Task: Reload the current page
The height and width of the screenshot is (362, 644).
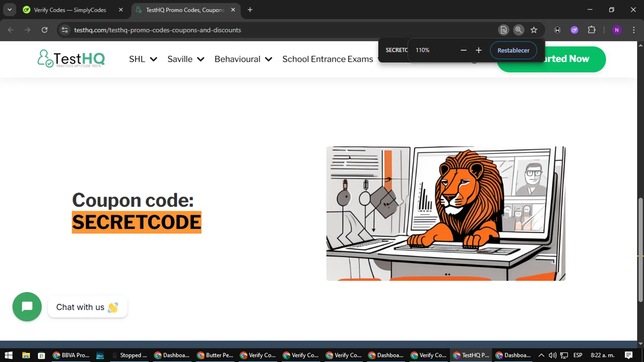Action: click(45, 30)
